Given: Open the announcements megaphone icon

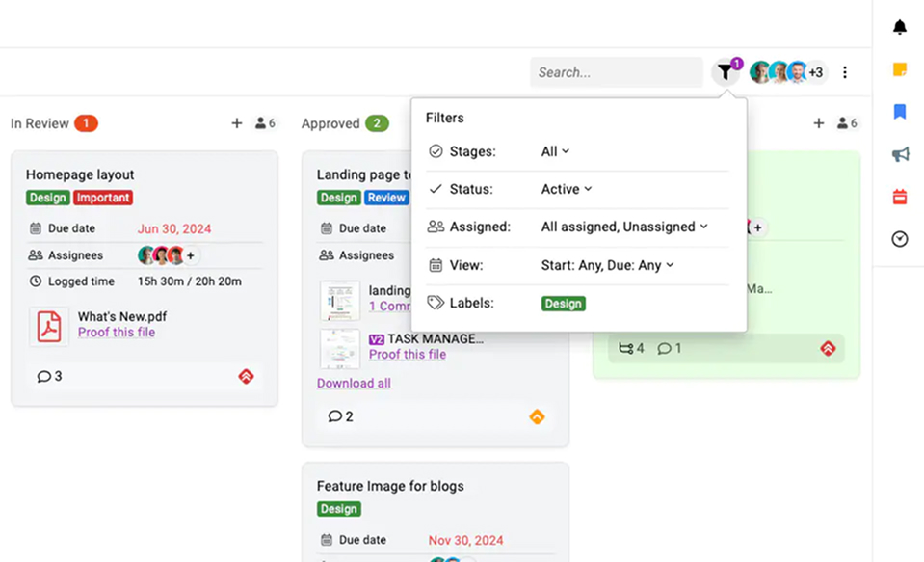Looking at the screenshot, I should pos(899,154).
